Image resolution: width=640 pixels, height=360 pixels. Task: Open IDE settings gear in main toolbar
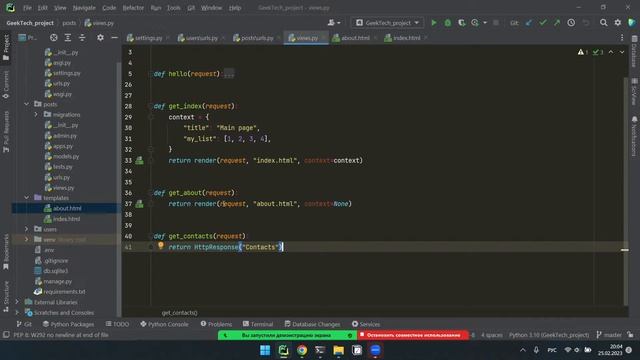pos(618,23)
